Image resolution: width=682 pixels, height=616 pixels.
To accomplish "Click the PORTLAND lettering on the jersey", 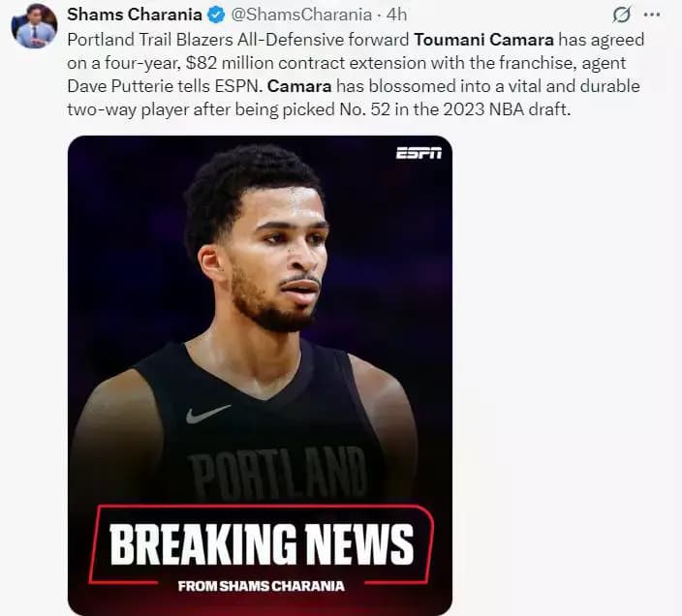I will [278, 474].
